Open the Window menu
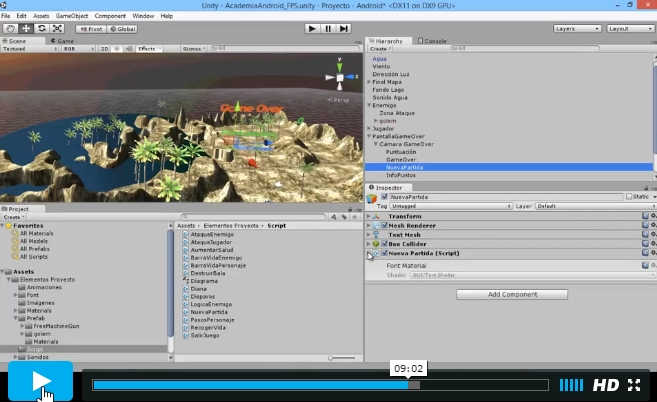657x402 pixels. coord(143,16)
